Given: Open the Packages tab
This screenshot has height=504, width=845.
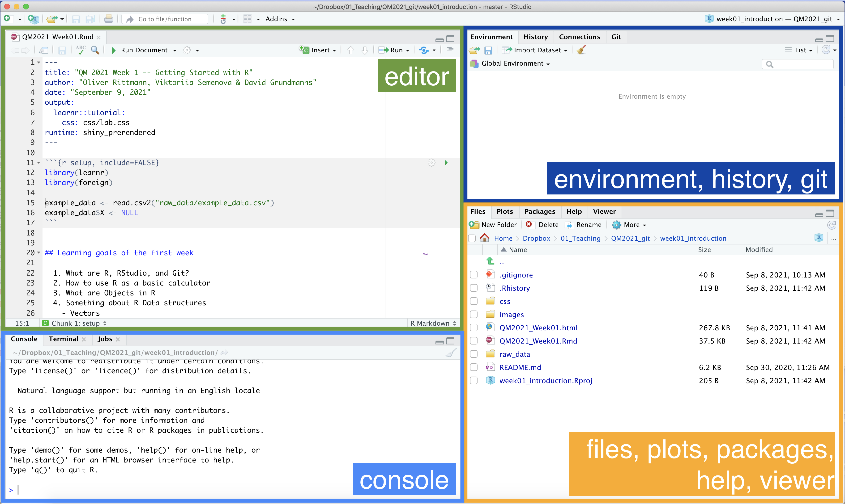Looking at the screenshot, I should pos(539,211).
